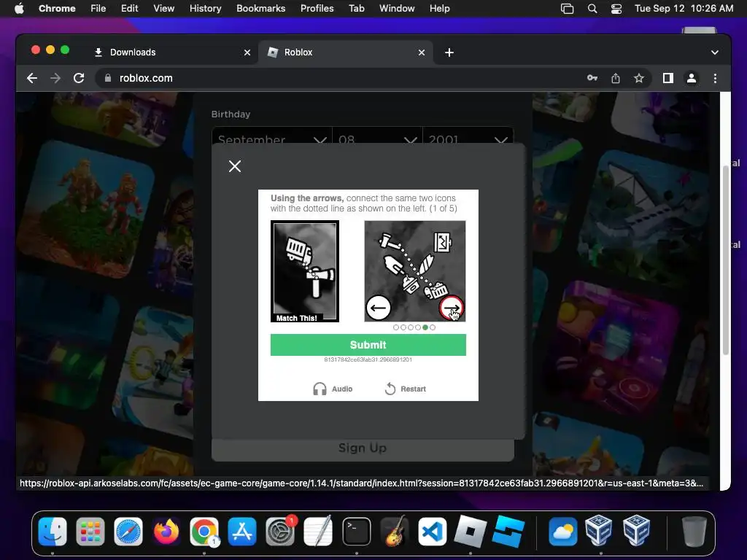Image resolution: width=747 pixels, height=560 pixels.
Task: Close the Roblox tab
Action: [422, 52]
